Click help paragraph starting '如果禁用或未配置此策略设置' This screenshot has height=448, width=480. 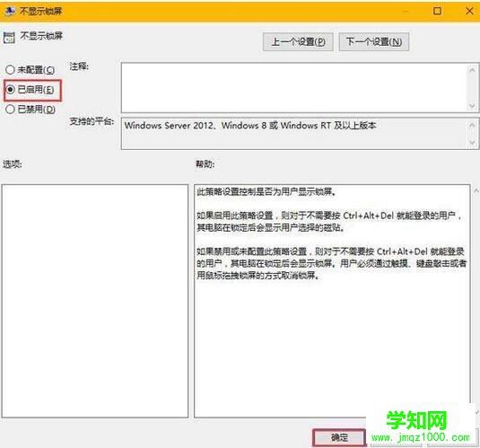point(331,263)
